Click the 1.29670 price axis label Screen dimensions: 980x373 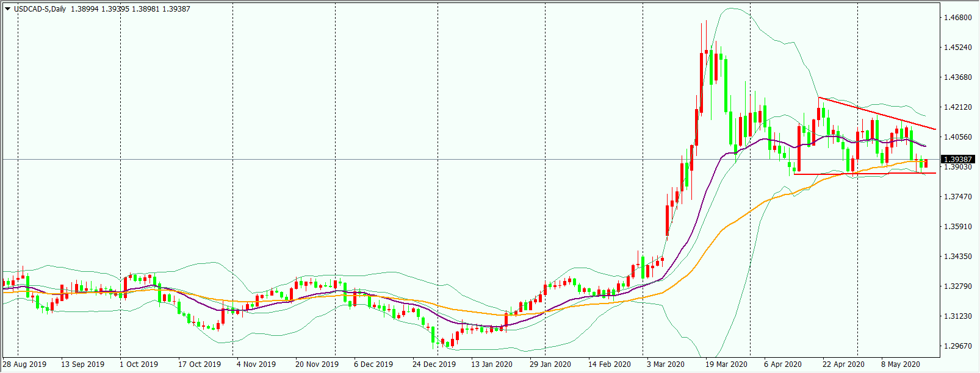(957, 346)
